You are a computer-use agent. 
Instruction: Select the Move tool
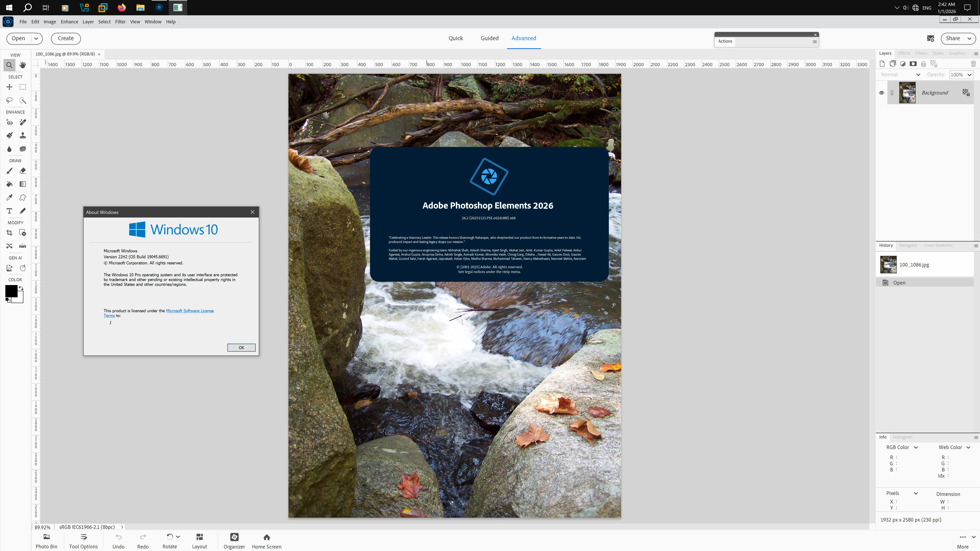10,87
